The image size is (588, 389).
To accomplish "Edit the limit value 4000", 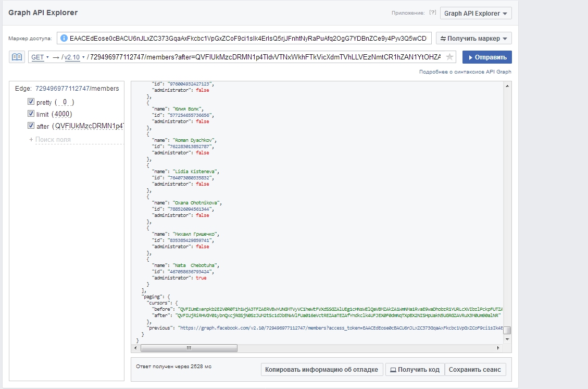I will coord(62,114).
